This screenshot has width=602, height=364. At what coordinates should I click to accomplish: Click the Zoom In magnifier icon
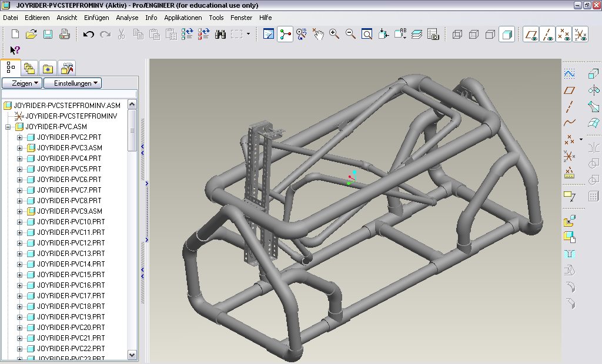[335, 34]
